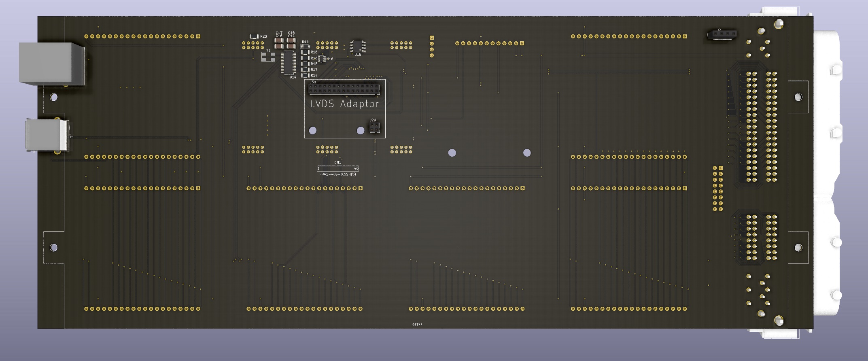The width and height of the screenshot is (868, 361).
Task: Click the J29 four-pin header
Action: pos(374,128)
